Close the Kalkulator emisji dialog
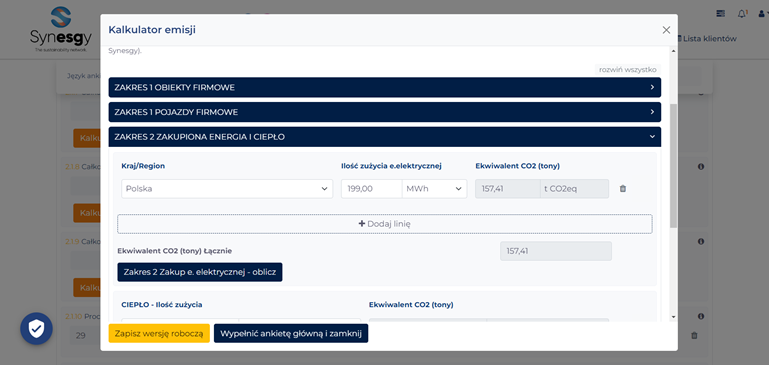The width and height of the screenshot is (769, 365). 666,30
